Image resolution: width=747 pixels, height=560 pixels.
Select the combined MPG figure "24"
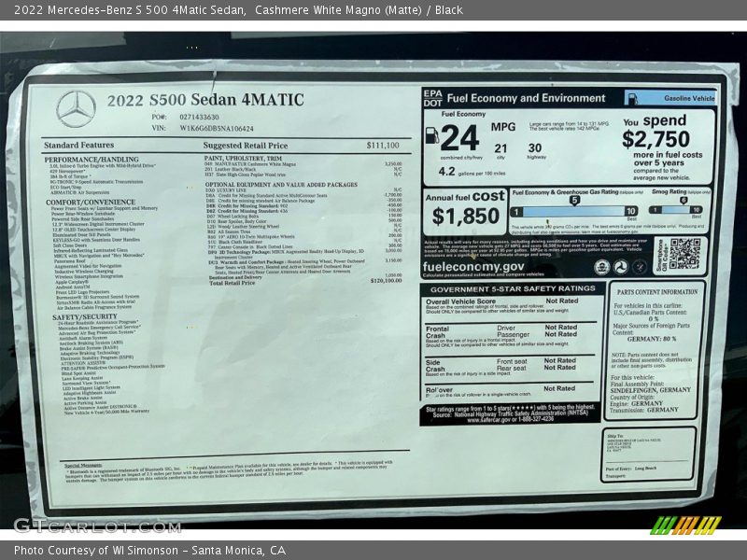[x=459, y=138]
